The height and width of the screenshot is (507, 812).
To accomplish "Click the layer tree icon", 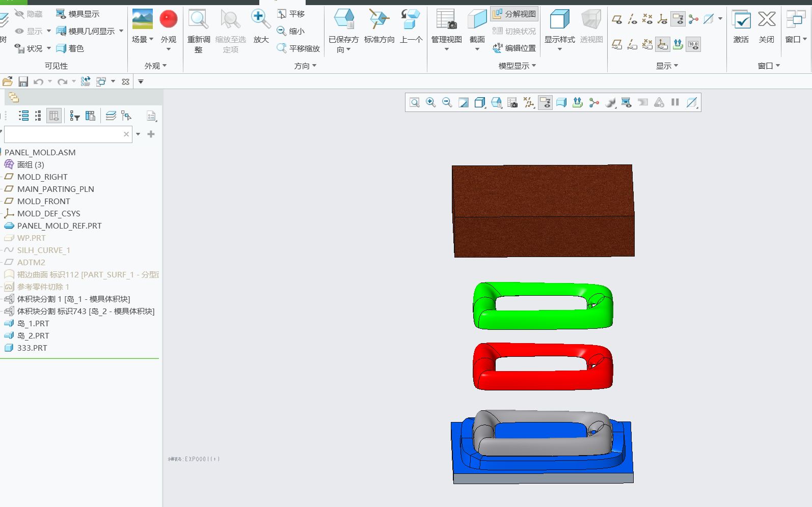I will (x=111, y=116).
